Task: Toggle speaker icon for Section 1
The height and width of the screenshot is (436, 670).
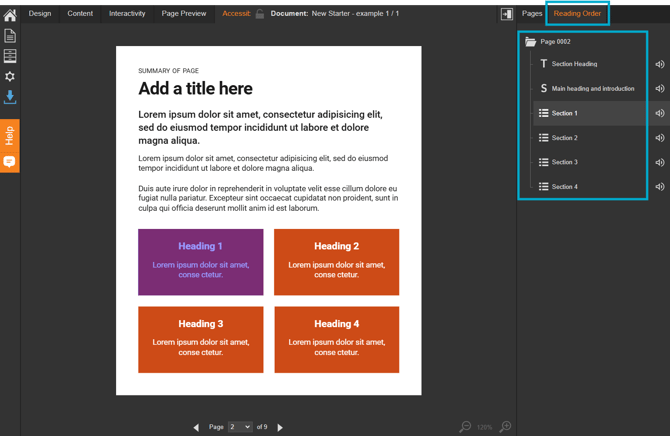Action: pos(660,113)
